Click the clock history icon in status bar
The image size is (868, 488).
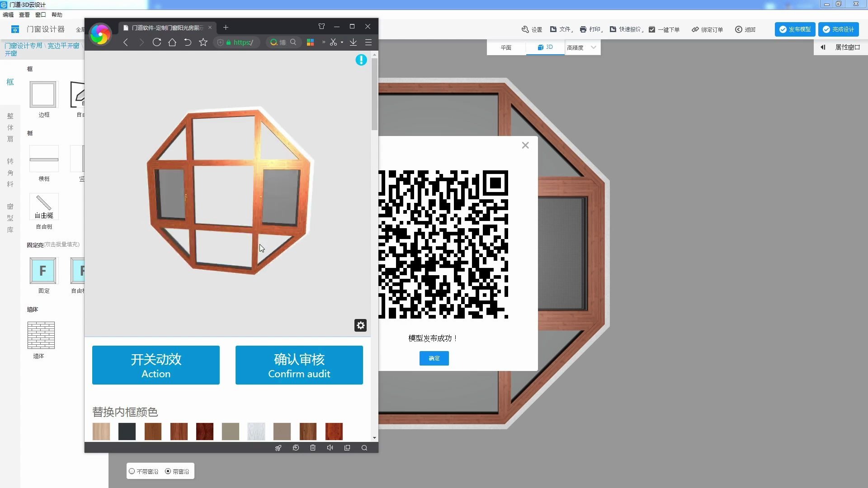[x=296, y=448]
